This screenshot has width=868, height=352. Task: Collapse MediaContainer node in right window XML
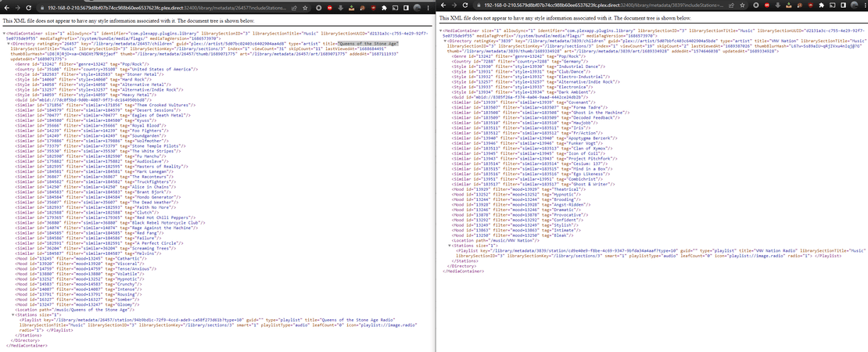(440, 31)
